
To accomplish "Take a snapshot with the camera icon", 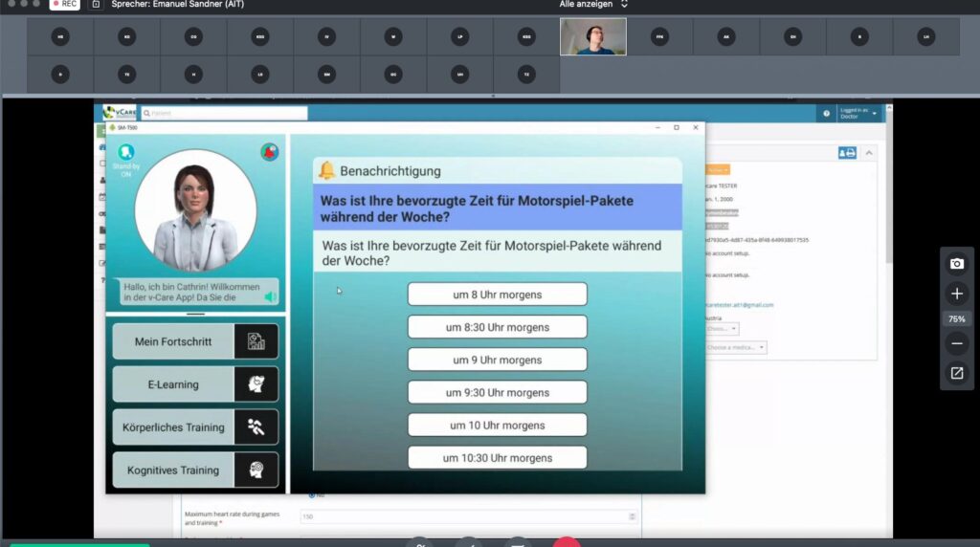I will pos(956,264).
